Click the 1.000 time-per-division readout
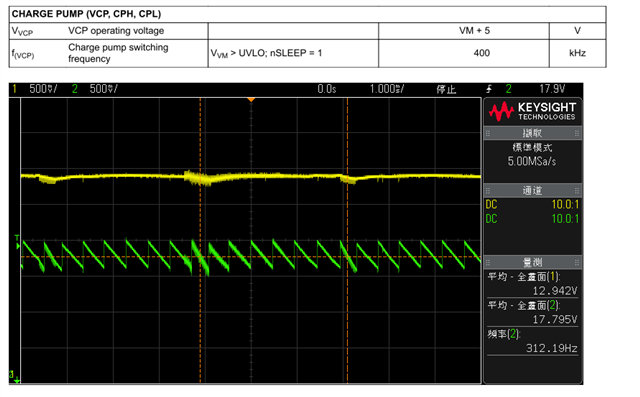Image resolution: width=640 pixels, height=397 pixels. 387,89
